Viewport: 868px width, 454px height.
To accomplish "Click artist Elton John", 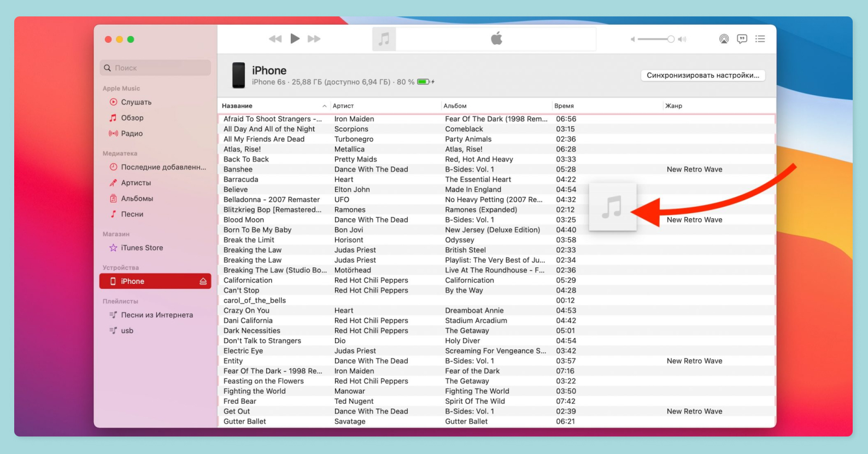I will (352, 190).
